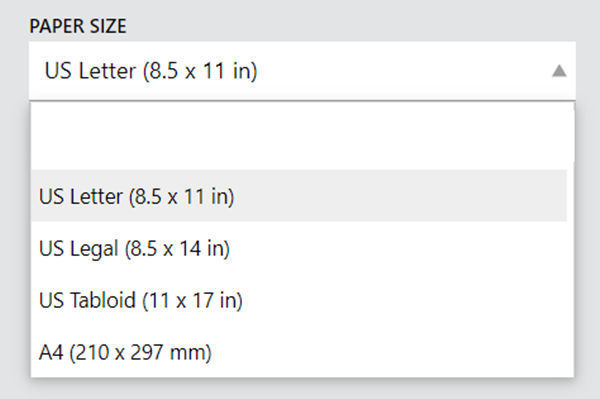This screenshot has width=600, height=399.
Task: Choose US Tabloid (11 x 17 in)
Action: (299, 300)
